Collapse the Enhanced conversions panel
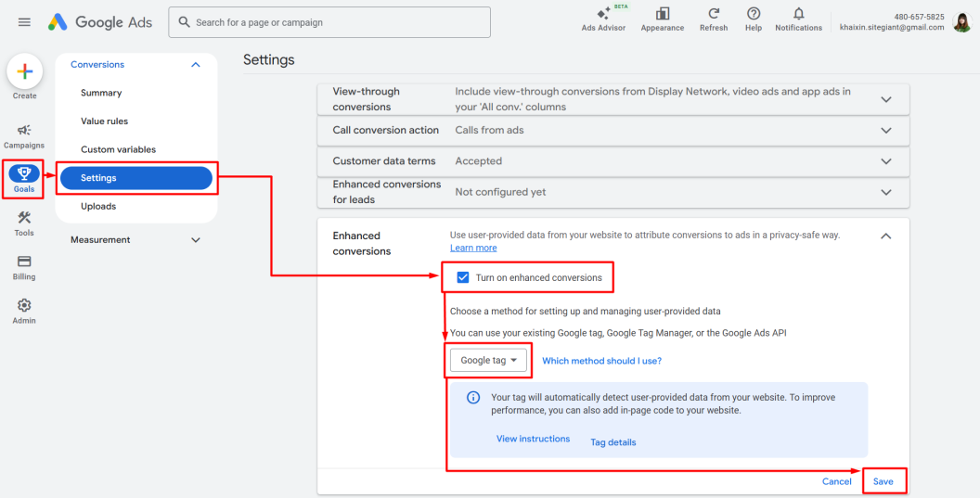 [x=885, y=236]
